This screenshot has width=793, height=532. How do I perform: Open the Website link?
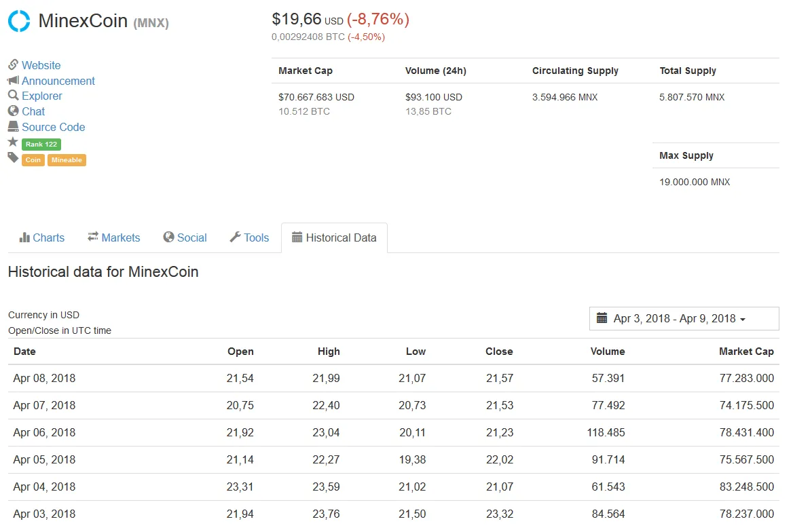[41, 65]
